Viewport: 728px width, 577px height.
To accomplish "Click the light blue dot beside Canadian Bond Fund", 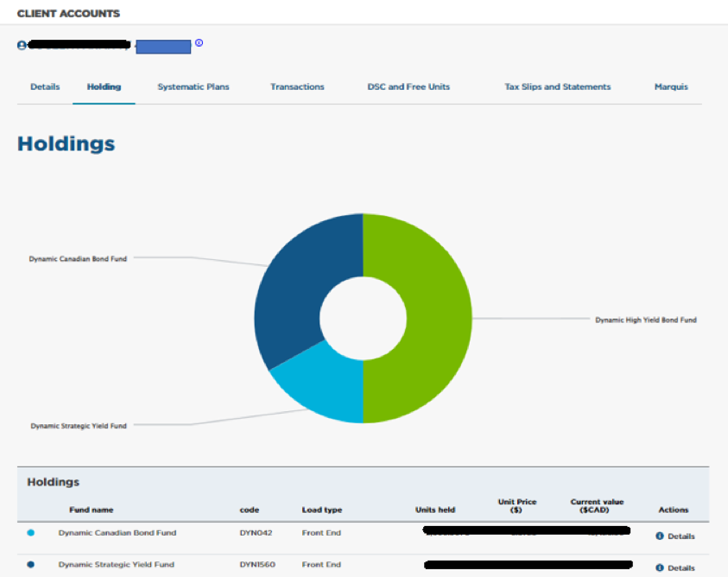I will 30,533.
